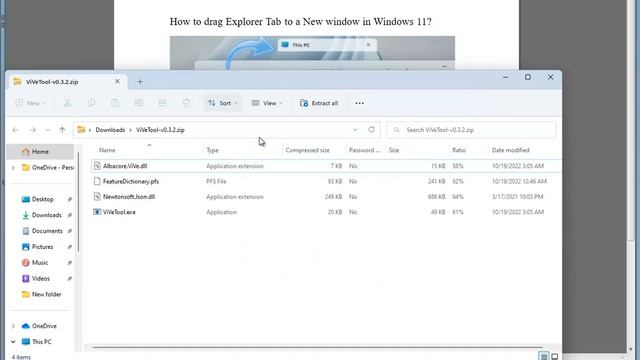Expand the address bar history dropdown
Screen dimensions: 640x360
355,130
